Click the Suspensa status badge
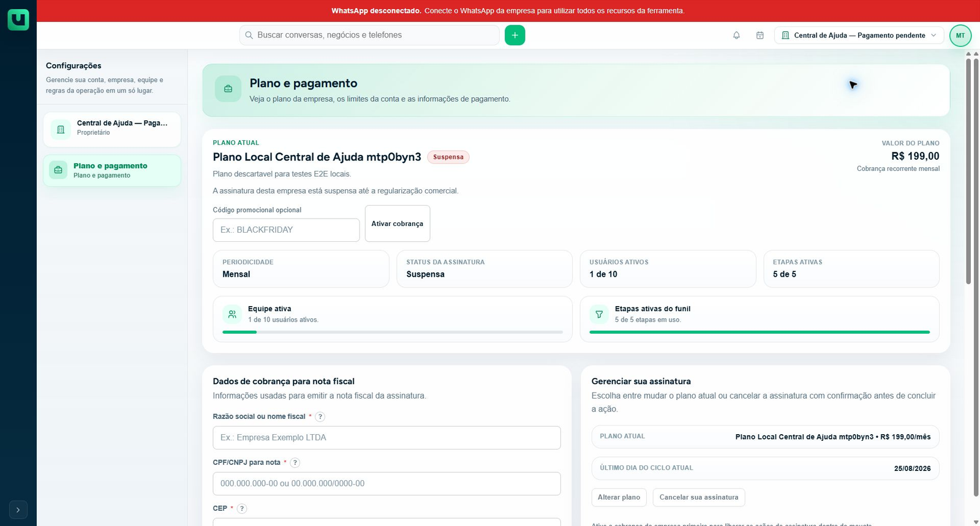Viewport: 980px width, 526px height. point(448,157)
